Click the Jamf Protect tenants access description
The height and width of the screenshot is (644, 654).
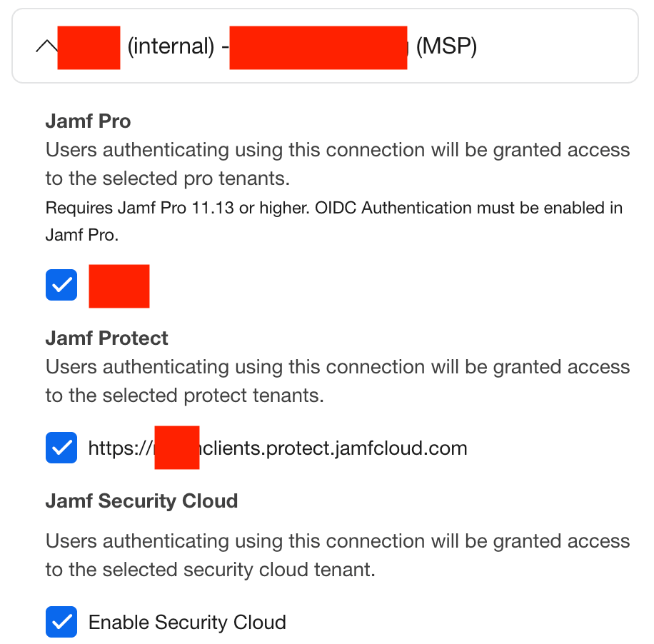pos(337,381)
